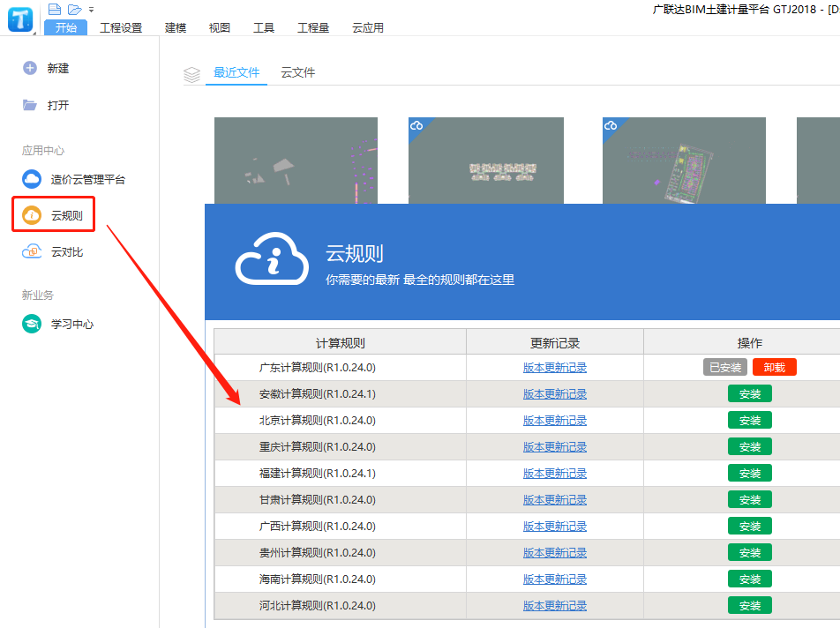Viewport: 840px width, 628px height.
Task: Open the 云应用 tab
Action: click(x=368, y=28)
